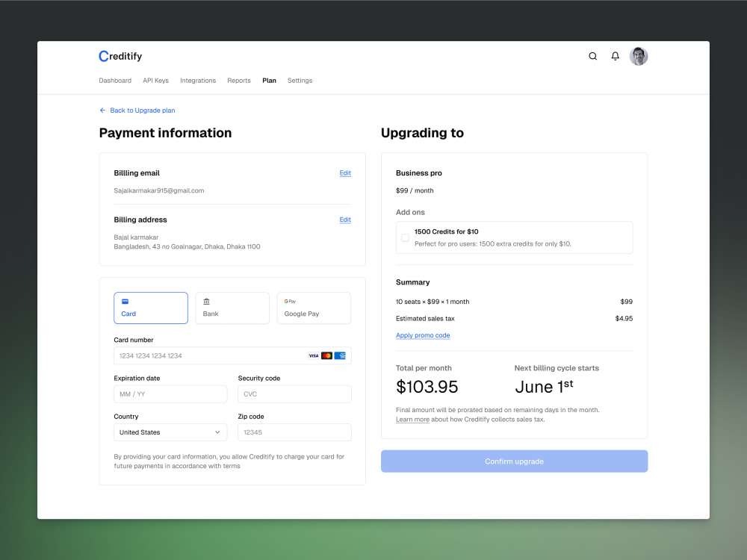Open the Reports tab
This screenshot has width=747, height=560.
point(239,81)
